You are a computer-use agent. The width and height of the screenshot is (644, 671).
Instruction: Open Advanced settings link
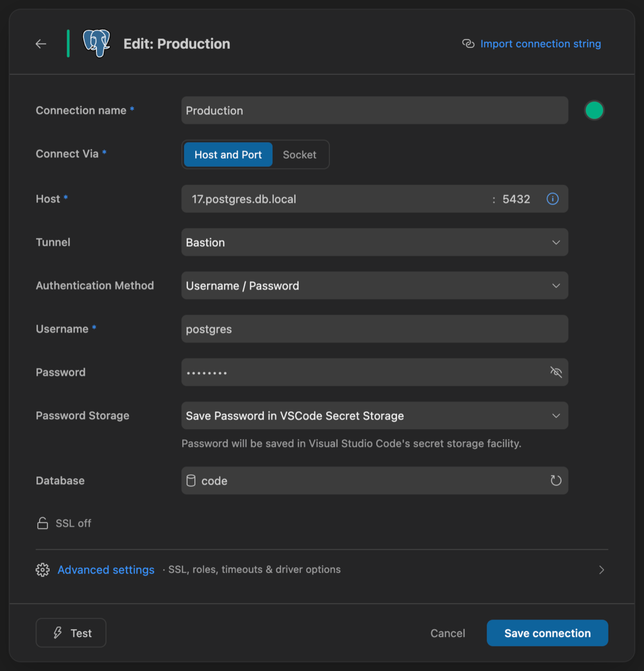[106, 570]
